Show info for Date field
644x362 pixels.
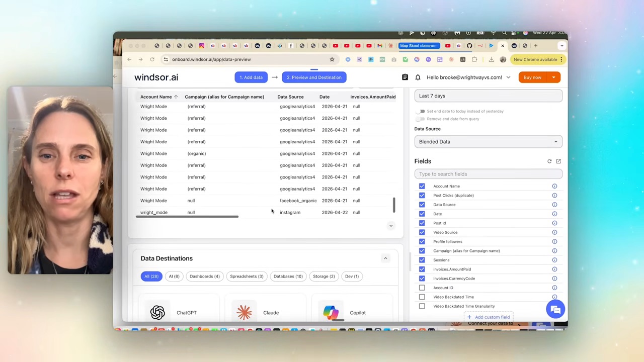pos(554,214)
